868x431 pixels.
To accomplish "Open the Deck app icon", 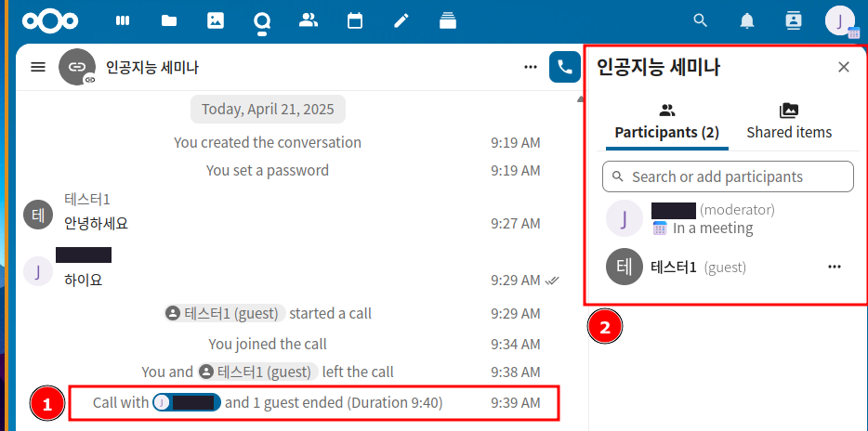I will (x=448, y=20).
